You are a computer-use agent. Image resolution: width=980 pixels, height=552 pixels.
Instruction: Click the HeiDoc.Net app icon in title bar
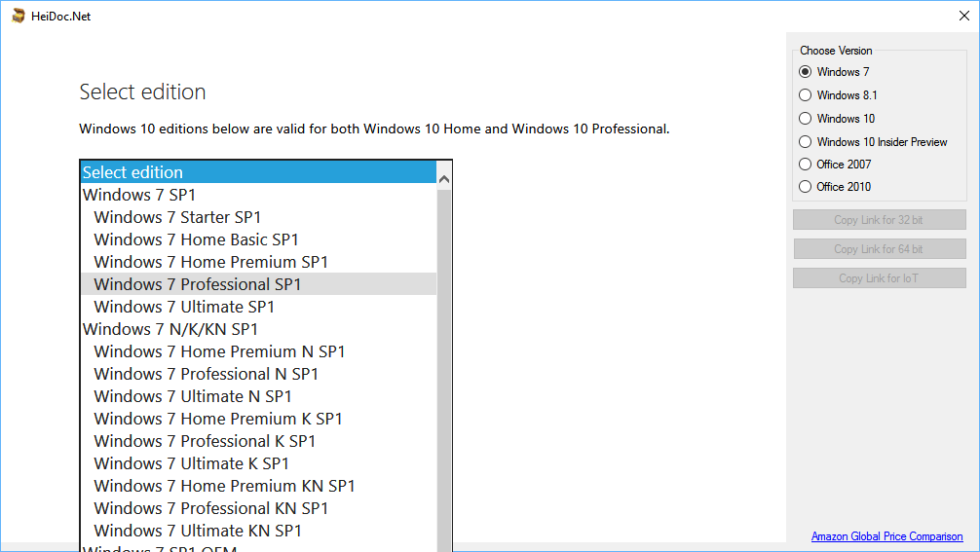click(19, 16)
